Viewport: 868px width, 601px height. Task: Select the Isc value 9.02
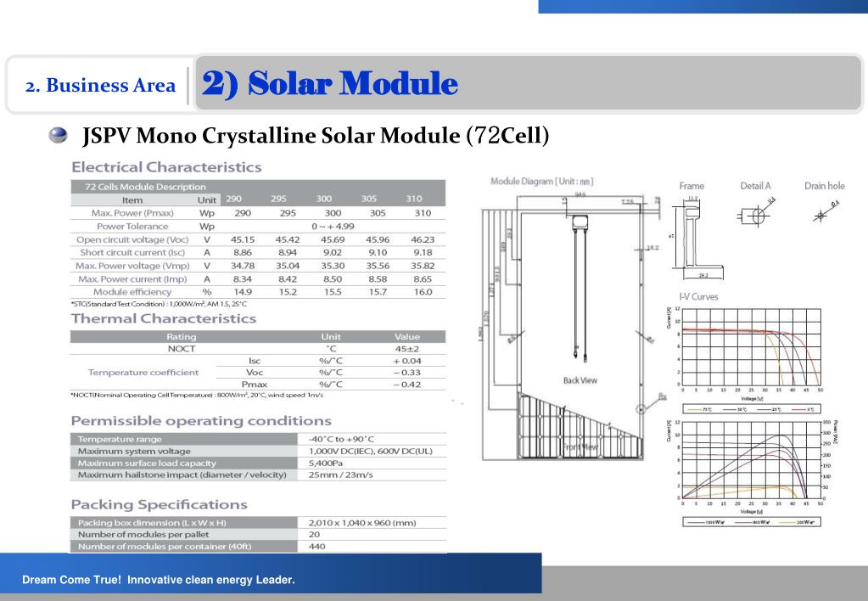pos(332,253)
